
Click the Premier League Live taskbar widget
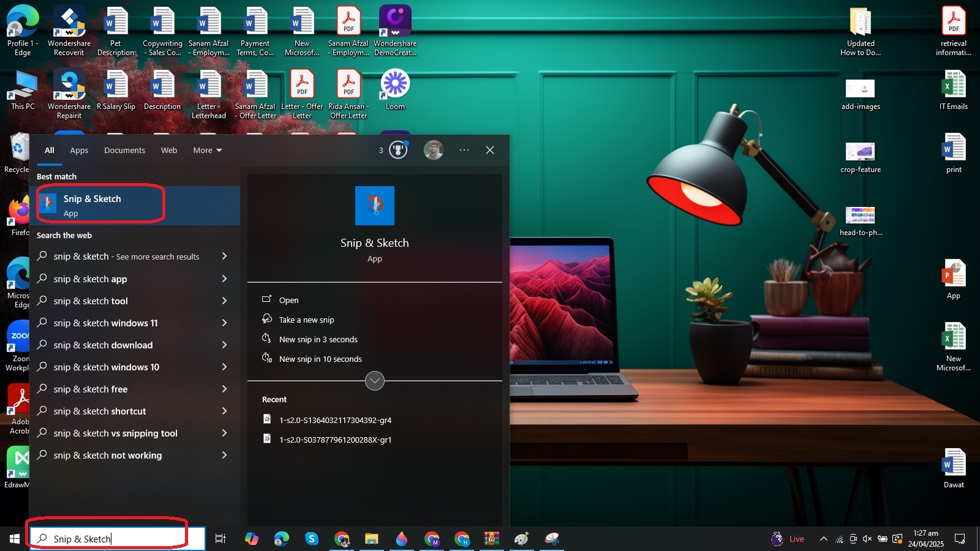pyautogui.click(x=788, y=539)
